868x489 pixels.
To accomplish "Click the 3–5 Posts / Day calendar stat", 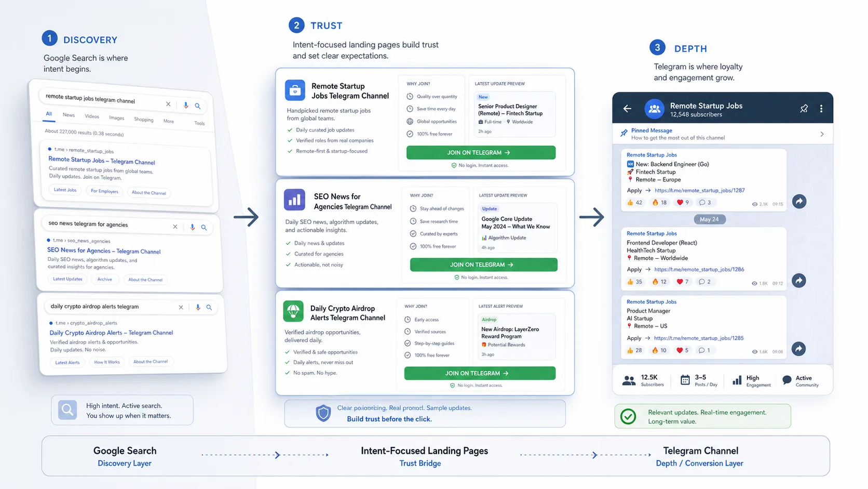I will 699,380.
